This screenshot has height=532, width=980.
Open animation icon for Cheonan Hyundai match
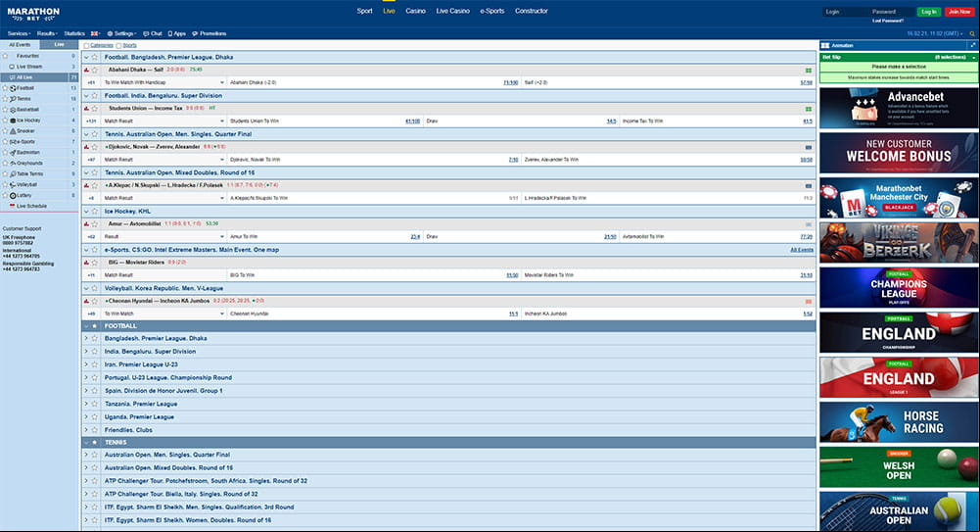tap(808, 302)
